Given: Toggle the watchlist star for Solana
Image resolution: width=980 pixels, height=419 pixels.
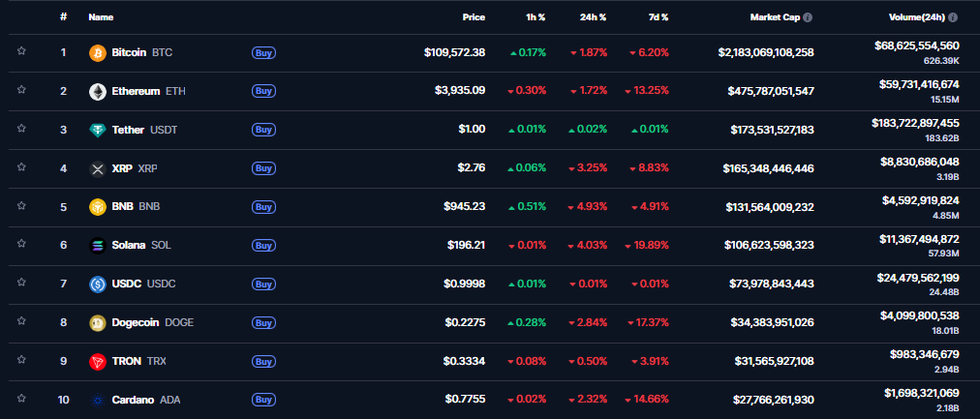Looking at the screenshot, I should (x=21, y=245).
